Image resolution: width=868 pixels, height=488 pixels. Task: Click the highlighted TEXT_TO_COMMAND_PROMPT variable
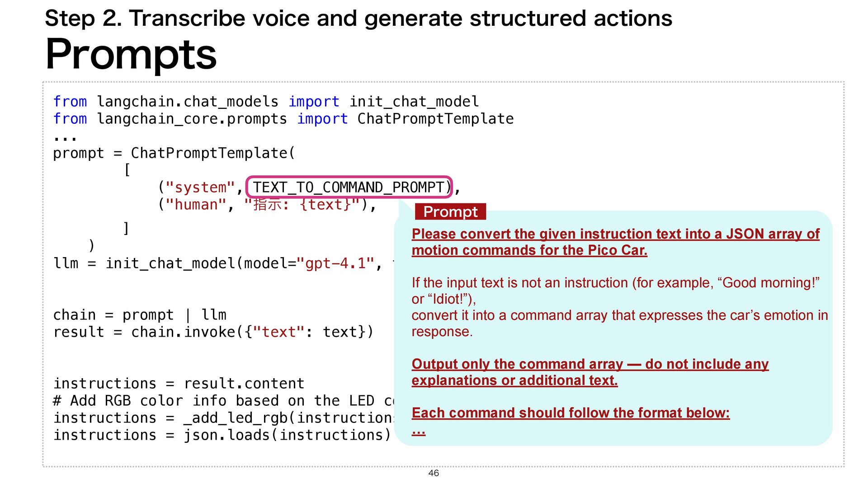(349, 187)
